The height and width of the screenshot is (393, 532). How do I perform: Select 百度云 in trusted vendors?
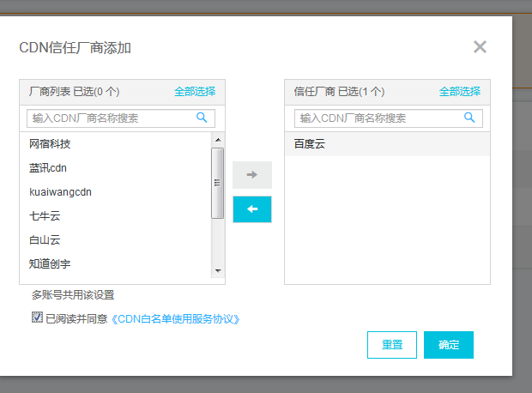310,144
